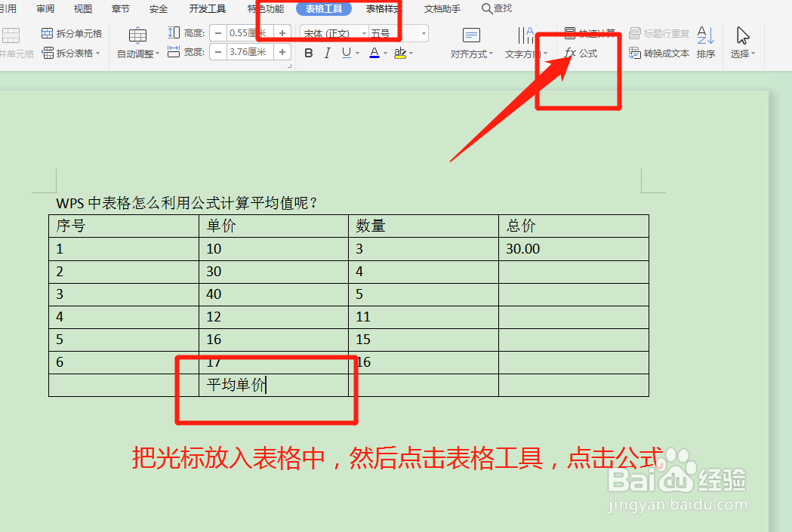Image resolution: width=792 pixels, height=532 pixels.
Task: Click the fx Formula (公式) button
Action: pos(581,53)
